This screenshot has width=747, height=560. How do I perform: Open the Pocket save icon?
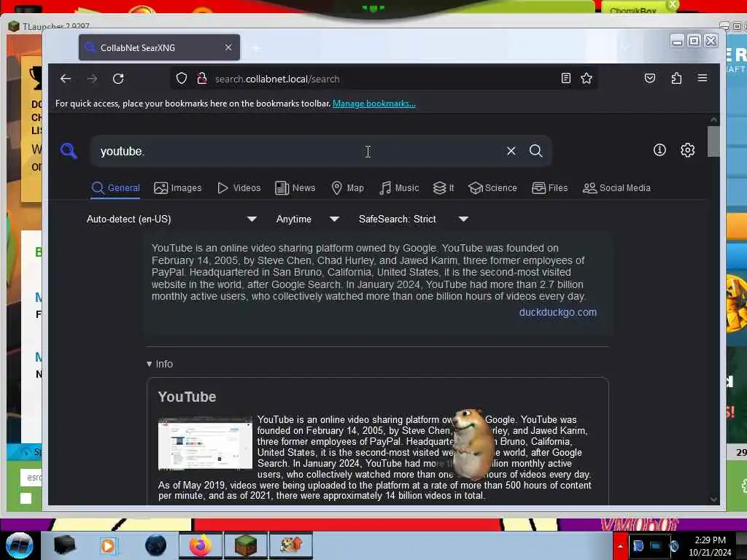tap(650, 78)
